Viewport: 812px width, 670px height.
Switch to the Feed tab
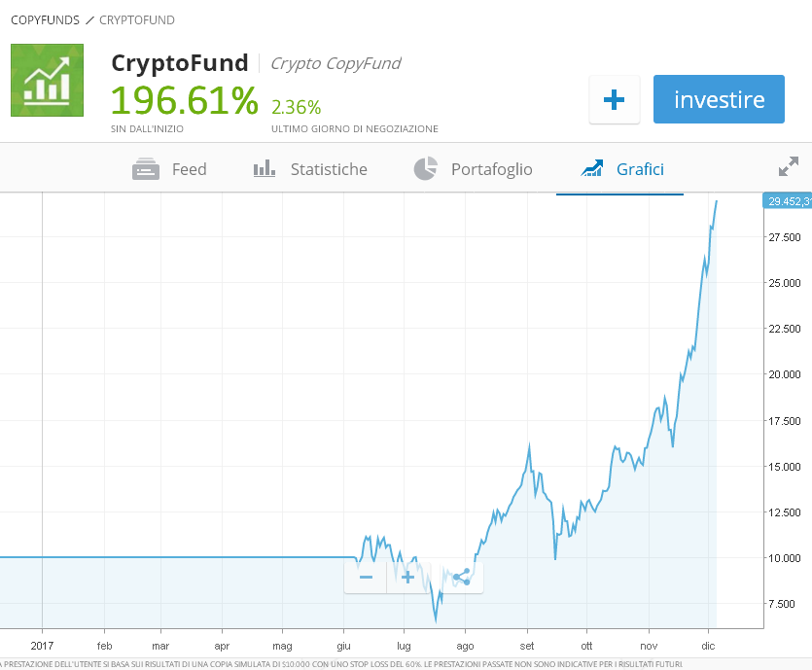(x=189, y=169)
